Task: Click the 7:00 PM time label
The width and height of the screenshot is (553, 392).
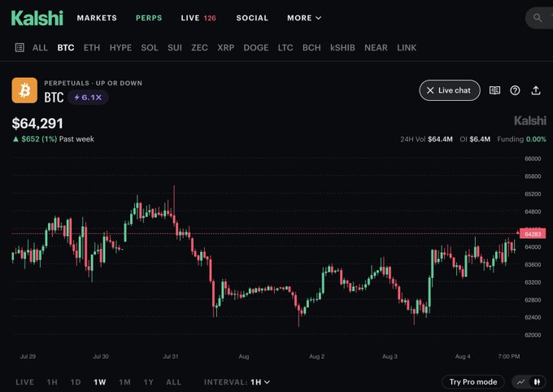Action: pos(509,356)
